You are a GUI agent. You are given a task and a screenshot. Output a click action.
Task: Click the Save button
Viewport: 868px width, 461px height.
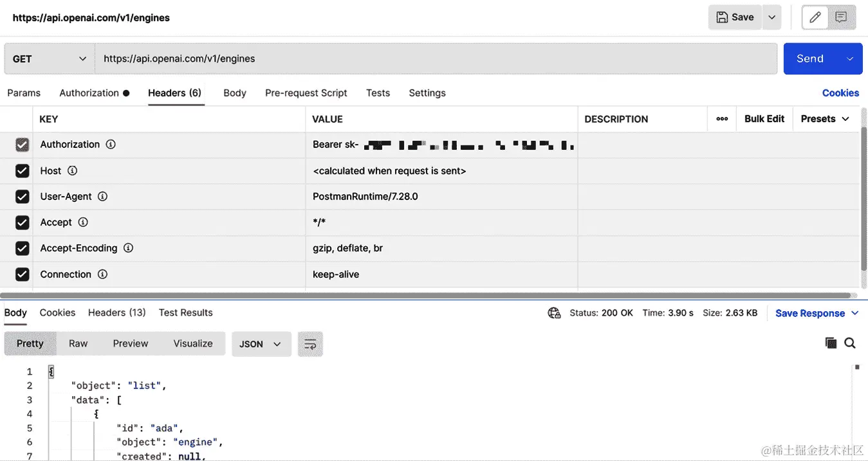point(735,17)
